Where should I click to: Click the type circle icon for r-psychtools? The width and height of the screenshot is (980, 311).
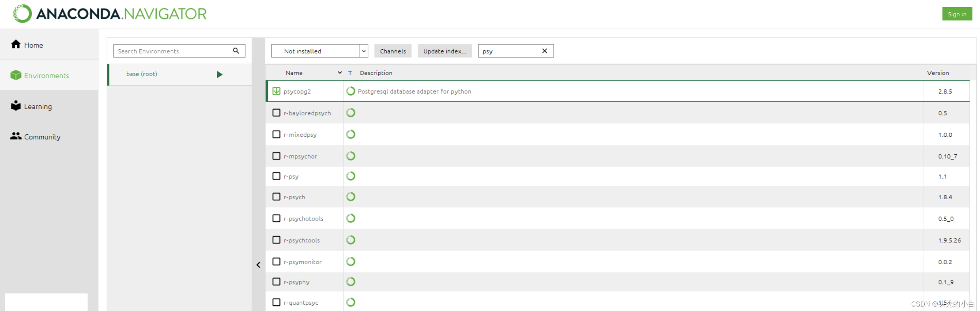click(351, 240)
